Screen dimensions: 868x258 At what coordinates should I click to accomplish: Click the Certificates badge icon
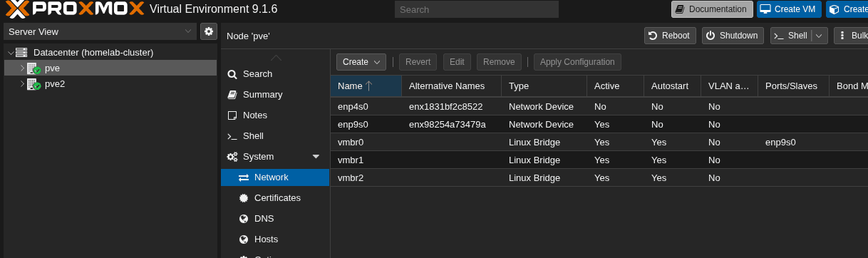[x=244, y=198]
